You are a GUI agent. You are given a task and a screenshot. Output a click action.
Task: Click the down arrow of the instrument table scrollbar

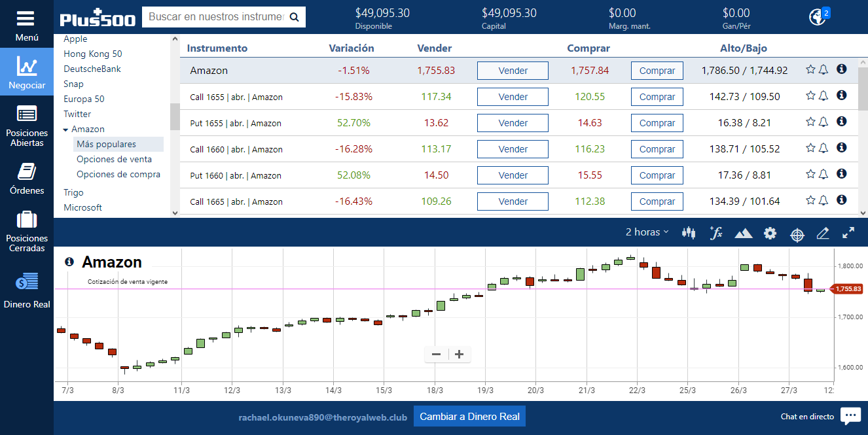point(863,213)
